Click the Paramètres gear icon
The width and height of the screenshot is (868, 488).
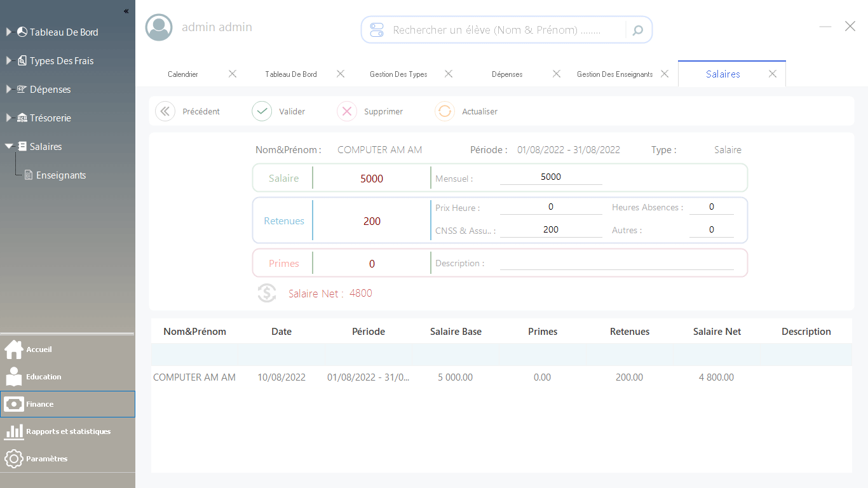tap(14, 459)
